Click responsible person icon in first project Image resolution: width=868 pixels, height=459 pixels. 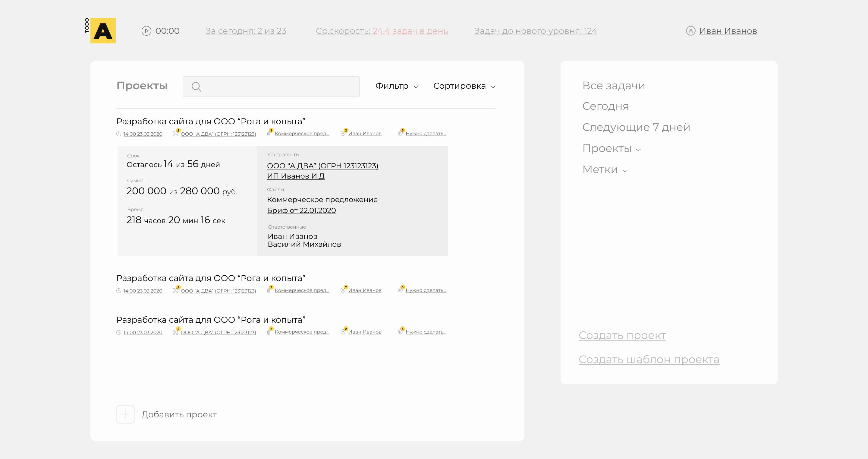[343, 134]
